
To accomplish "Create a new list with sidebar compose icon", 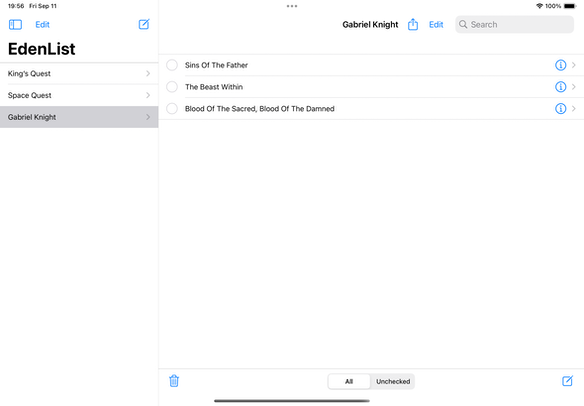I will tap(144, 24).
